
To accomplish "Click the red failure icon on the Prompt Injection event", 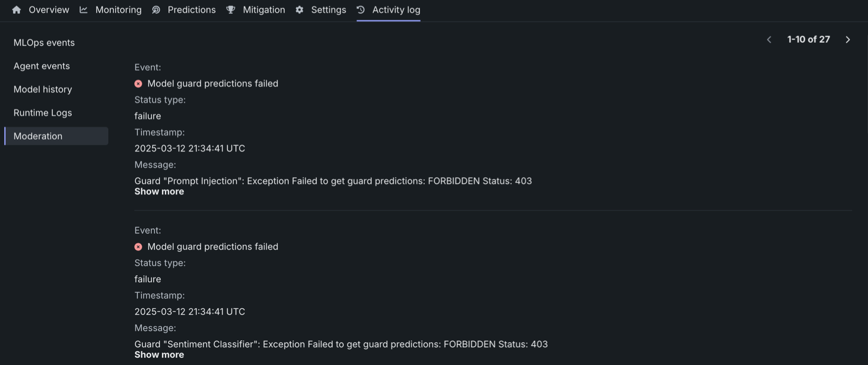I will pyautogui.click(x=138, y=84).
